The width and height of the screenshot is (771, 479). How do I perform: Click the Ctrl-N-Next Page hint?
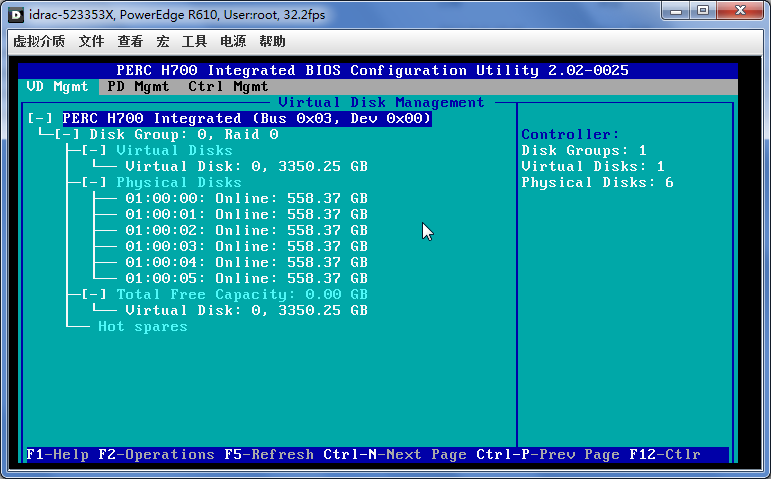click(x=395, y=454)
